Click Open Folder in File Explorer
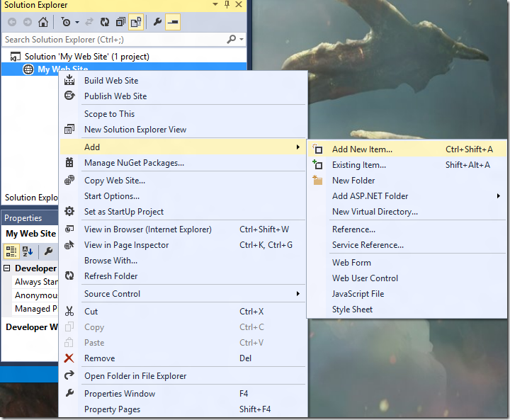510x420 pixels. click(x=183, y=376)
